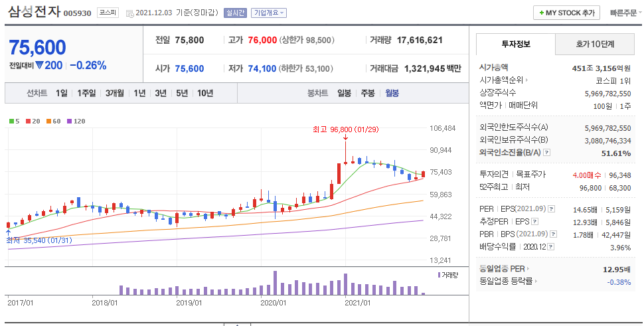Click the calendar icon before the 2021.12.03 date
The image size is (644, 326).
129,13
